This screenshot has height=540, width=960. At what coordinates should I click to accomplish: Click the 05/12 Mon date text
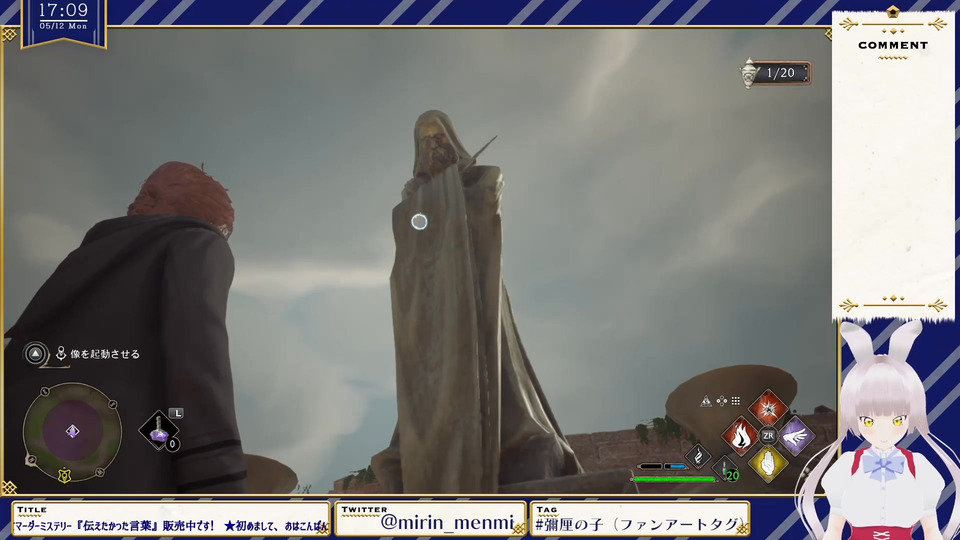tap(64, 26)
